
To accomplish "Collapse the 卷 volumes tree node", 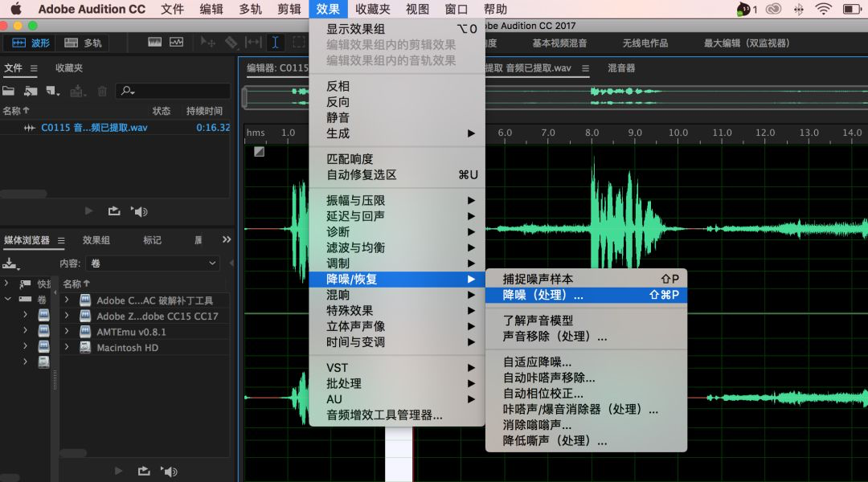I will pos(7,300).
